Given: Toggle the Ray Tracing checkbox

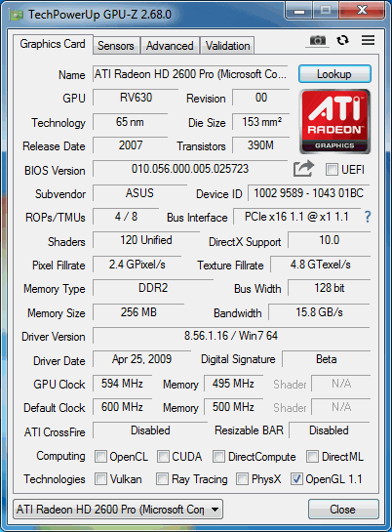Looking at the screenshot, I should (x=162, y=479).
